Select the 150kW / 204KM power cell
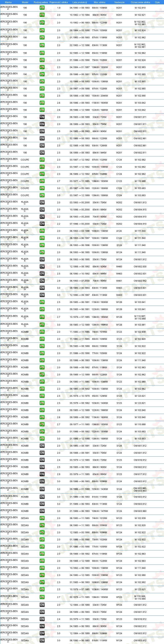This screenshot has height=644, width=164. tap(99, 96)
